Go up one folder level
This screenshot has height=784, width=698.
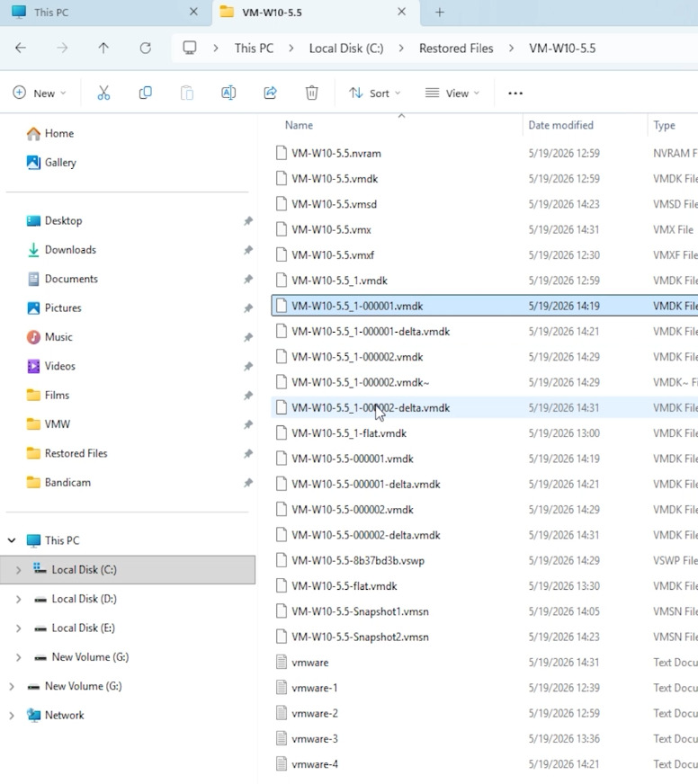tap(103, 48)
